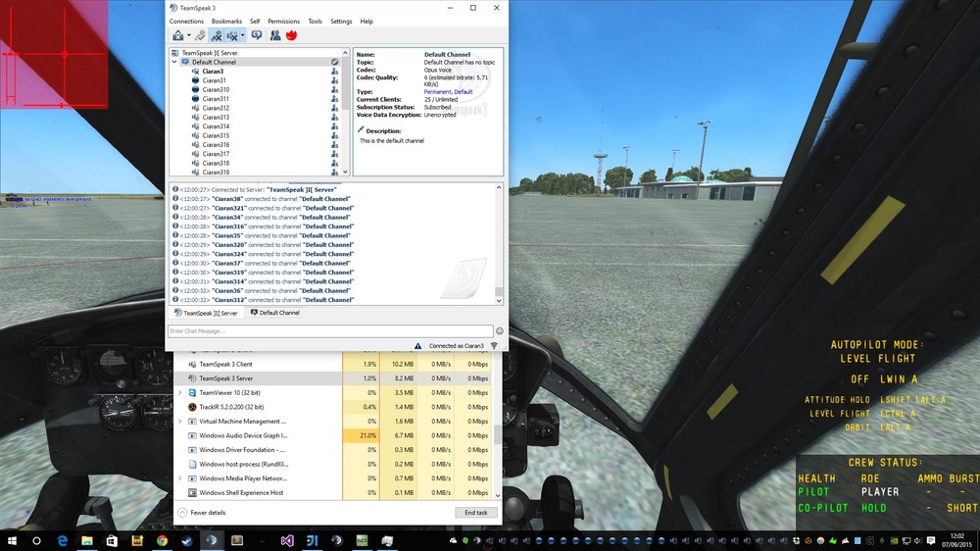This screenshot has height=551, width=980.
Task: Switch to TeamSpeak ]I[ Server chat tab
Action: point(206,313)
